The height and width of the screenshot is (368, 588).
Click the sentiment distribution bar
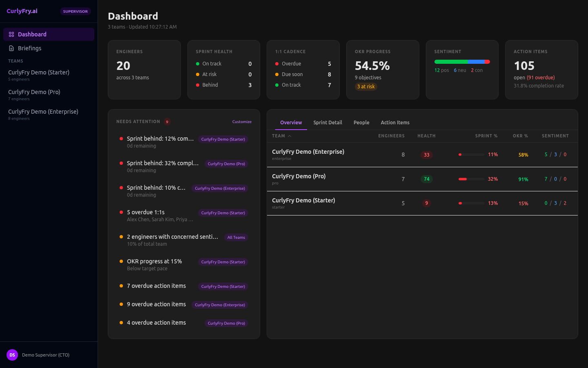click(462, 61)
